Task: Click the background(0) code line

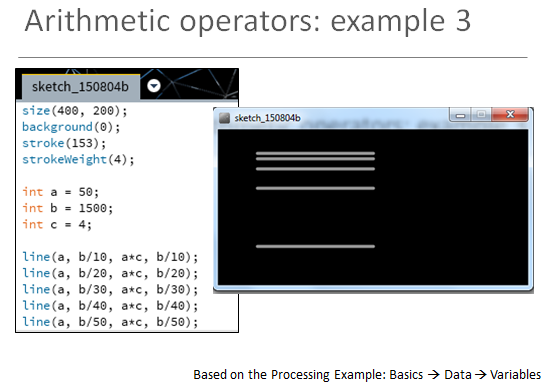Action: pos(71,127)
